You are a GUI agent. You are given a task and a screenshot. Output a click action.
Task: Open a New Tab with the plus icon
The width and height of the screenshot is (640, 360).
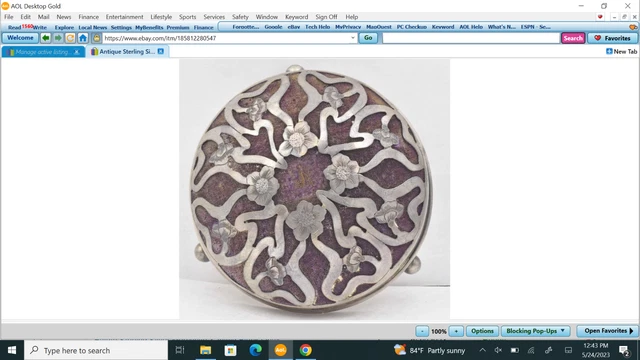[x=609, y=51]
